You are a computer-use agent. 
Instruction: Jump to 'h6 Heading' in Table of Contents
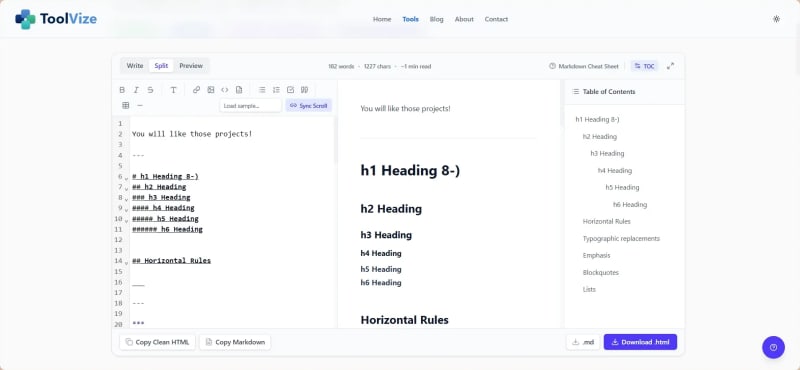pos(630,204)
